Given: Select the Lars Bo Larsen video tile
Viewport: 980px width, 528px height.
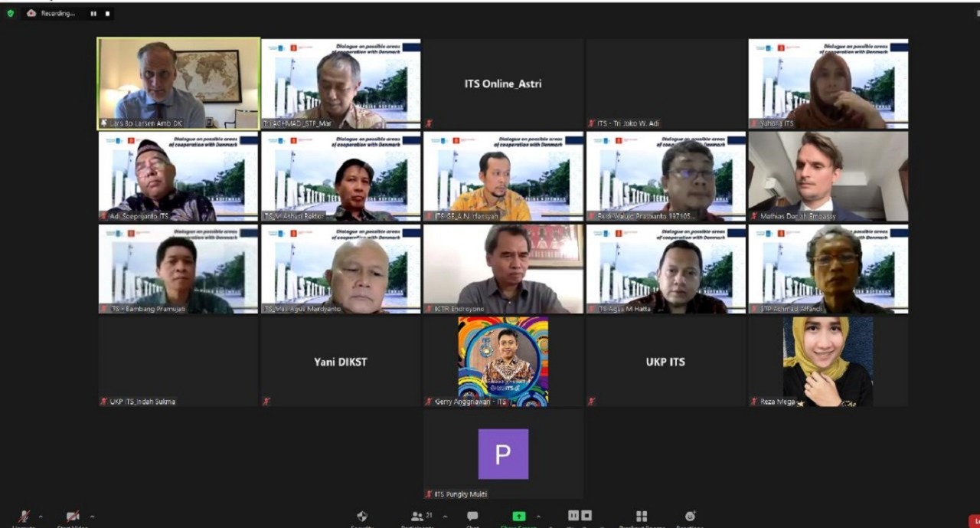Looking at the screenshot, I should pos(178,84).
